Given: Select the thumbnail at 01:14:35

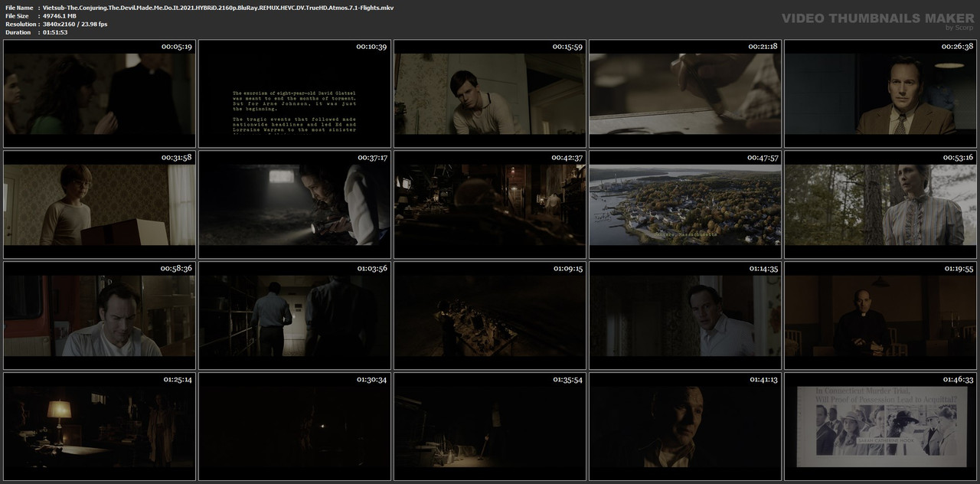Looking at the screenshot, I should coord(685,315).
